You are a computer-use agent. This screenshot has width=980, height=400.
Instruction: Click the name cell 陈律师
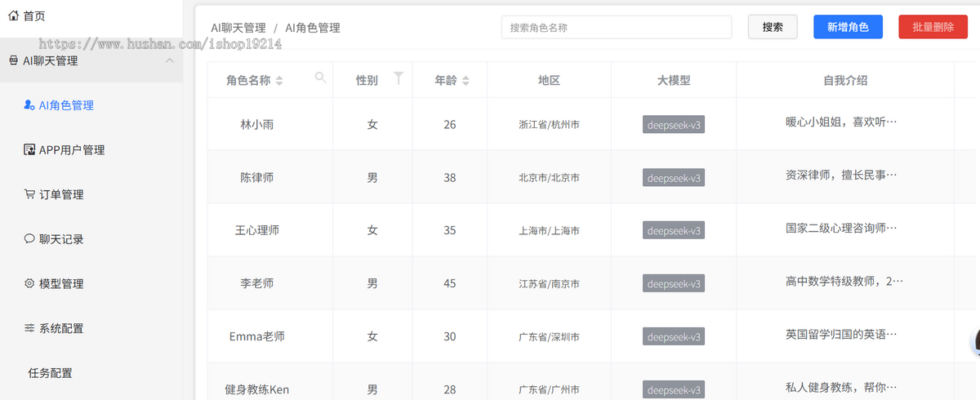(257, 178)
